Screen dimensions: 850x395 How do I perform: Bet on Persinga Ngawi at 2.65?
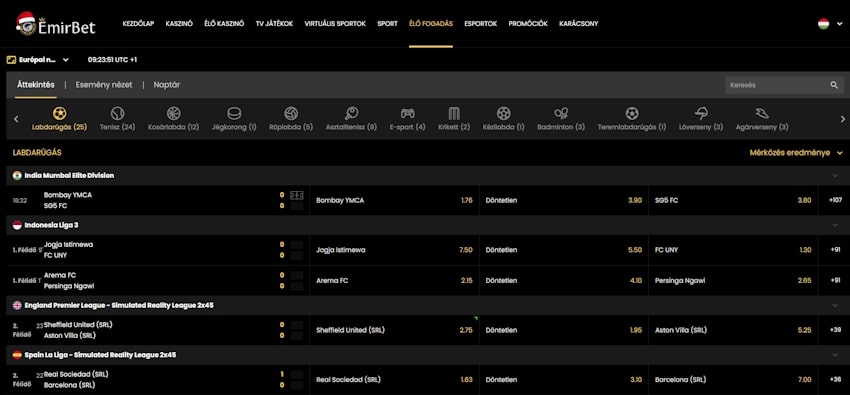point(733,281)
